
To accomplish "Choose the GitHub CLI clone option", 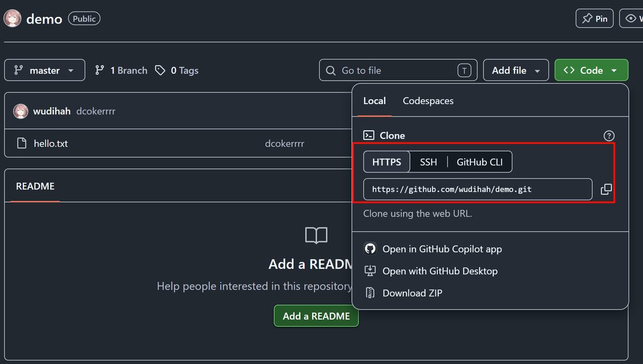I will click(x=479, y=162).
